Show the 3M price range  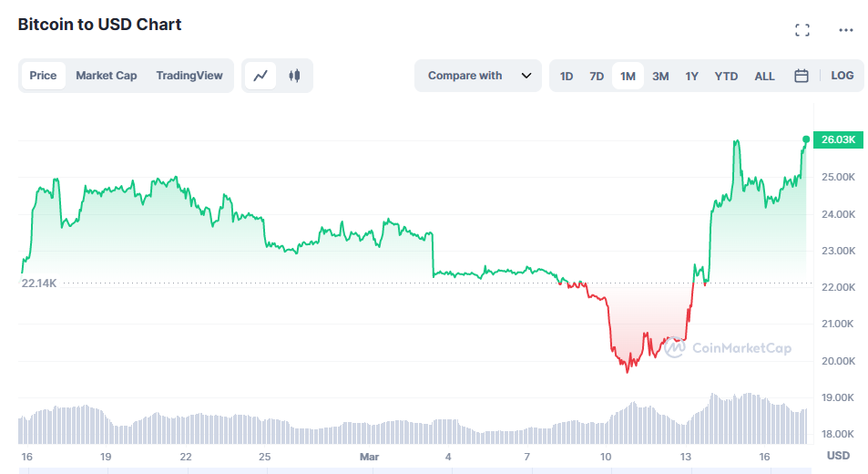(x=660, y=76)
